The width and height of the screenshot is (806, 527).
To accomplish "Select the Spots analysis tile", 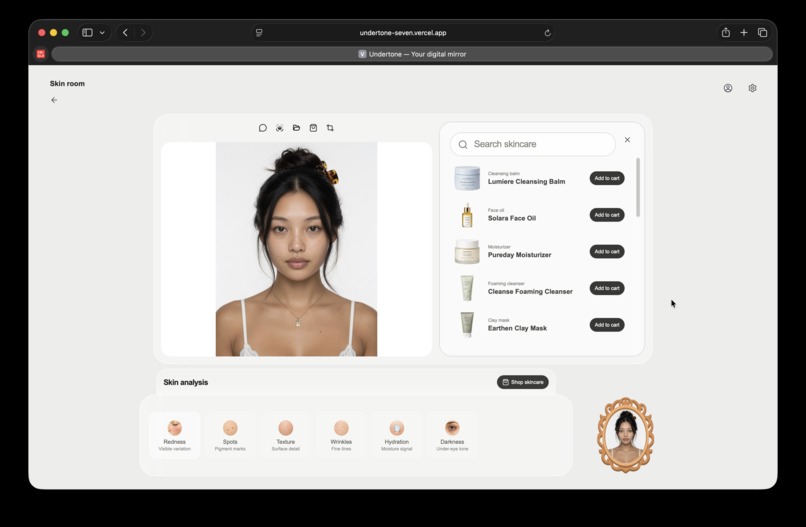I will (x=230, y=435).
